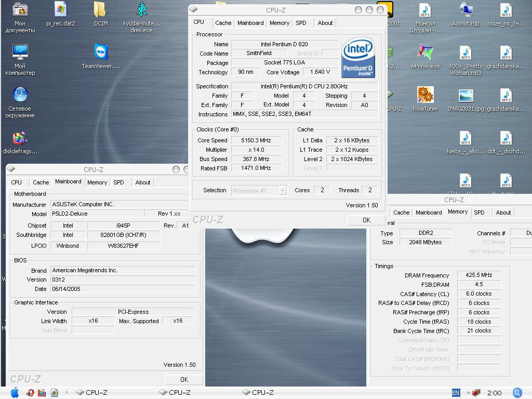The height and width of the screenshot is (399, 532).
Task: Open the ddt_-_dozhd mp3 icon
Action: (506, 142)
